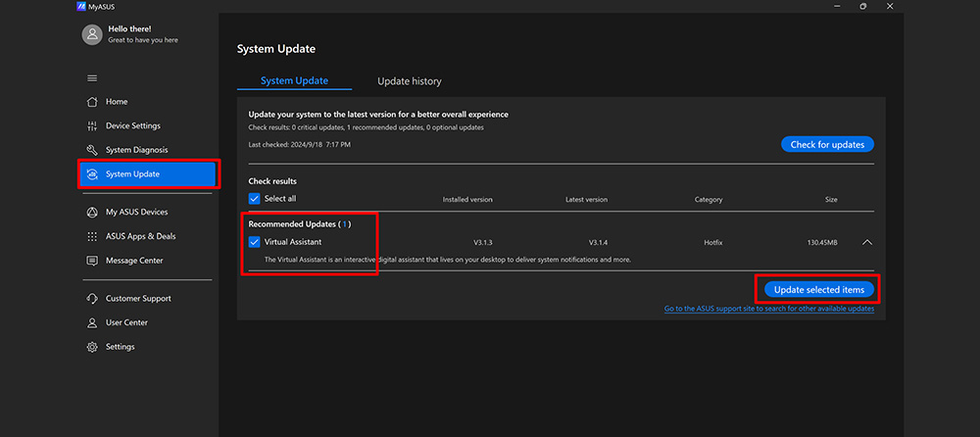Click the Size column header
980x437 pixels.
coord(831,200)
